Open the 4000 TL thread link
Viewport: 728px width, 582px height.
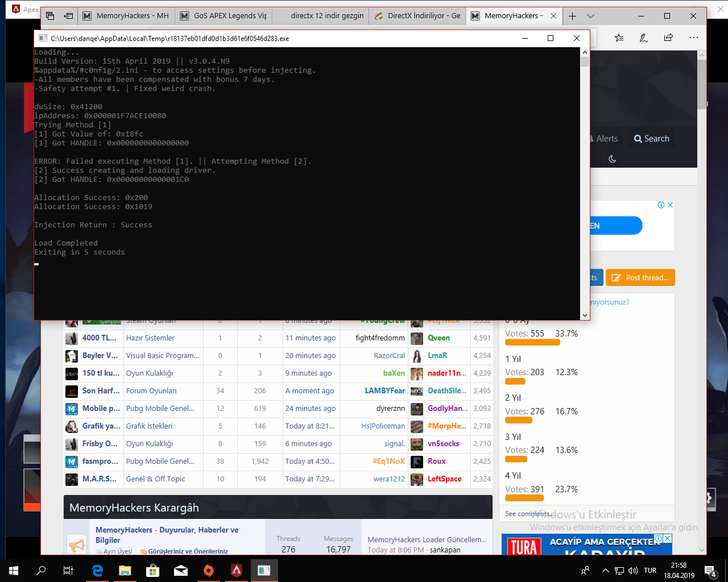tap(99, 338)
